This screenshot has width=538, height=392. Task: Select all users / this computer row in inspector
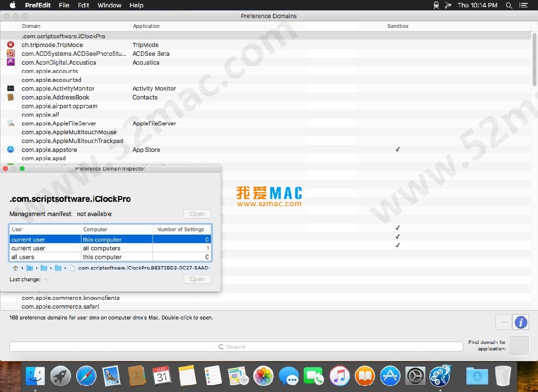point(110,257)
